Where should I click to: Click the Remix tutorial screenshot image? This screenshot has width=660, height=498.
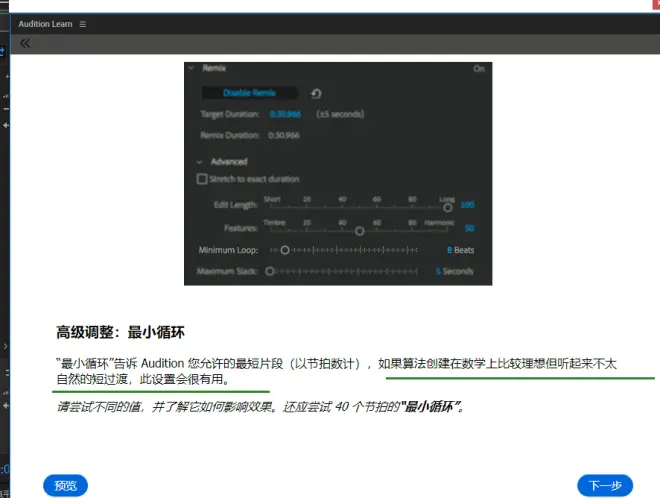(338, 173)
